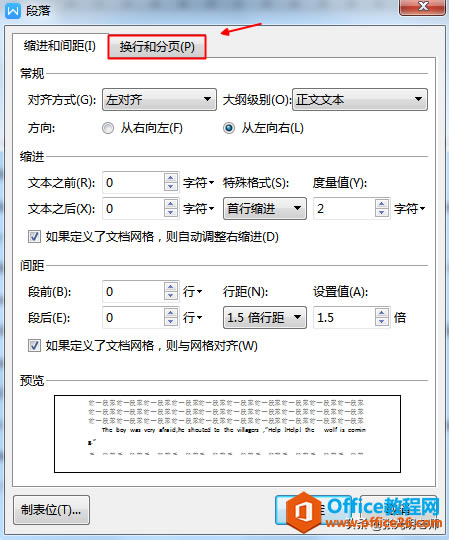This screenshot has width=449, height=540.
Task: Click the 段前(B) spacing field
Action: coord(133,292)
